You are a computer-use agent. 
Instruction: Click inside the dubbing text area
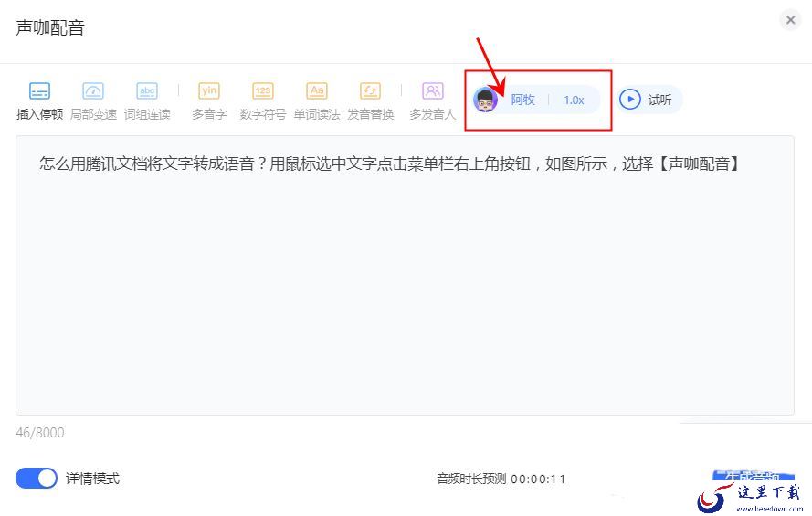coord(405,275)
